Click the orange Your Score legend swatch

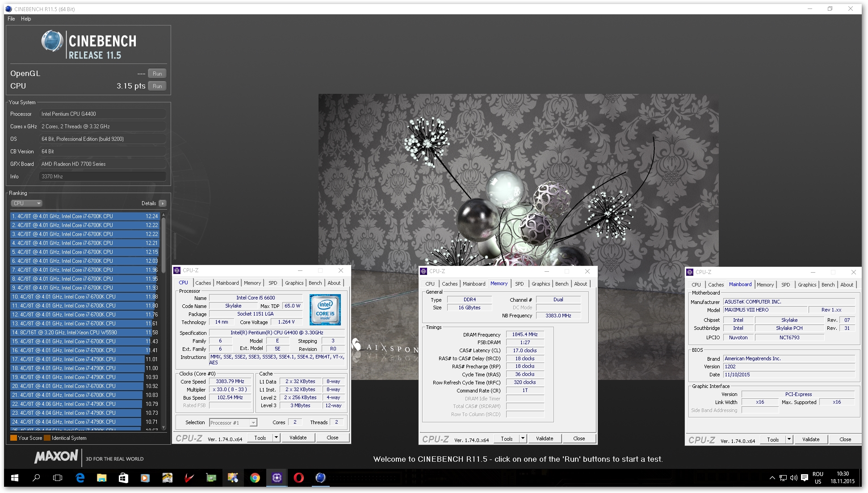pyautogui.click(x=13, y=438)
